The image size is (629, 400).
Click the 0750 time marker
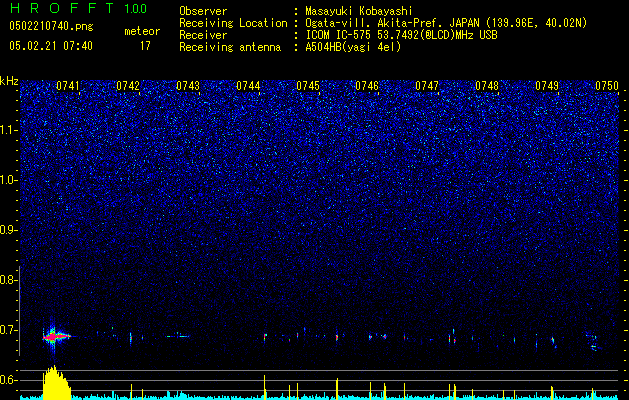click(x=607, y=86)
